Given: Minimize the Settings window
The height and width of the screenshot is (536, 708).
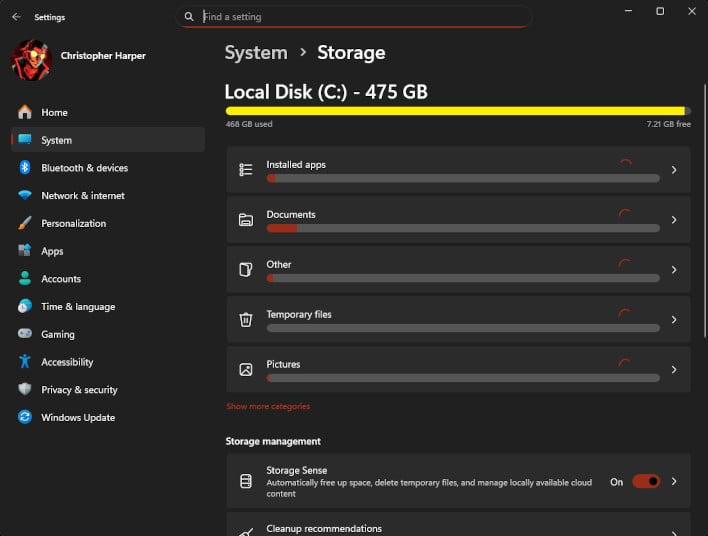Looking at the screenshot, I should pos(628,11).
